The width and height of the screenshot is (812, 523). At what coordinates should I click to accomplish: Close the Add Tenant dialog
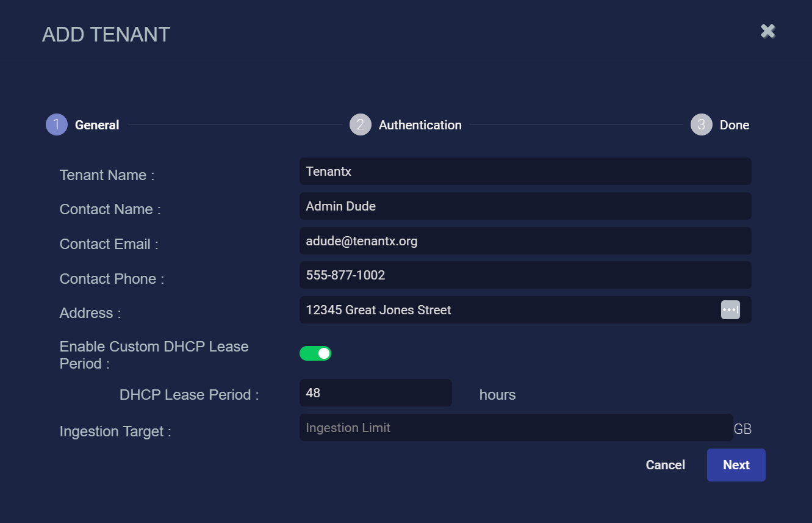coord(767,31)
